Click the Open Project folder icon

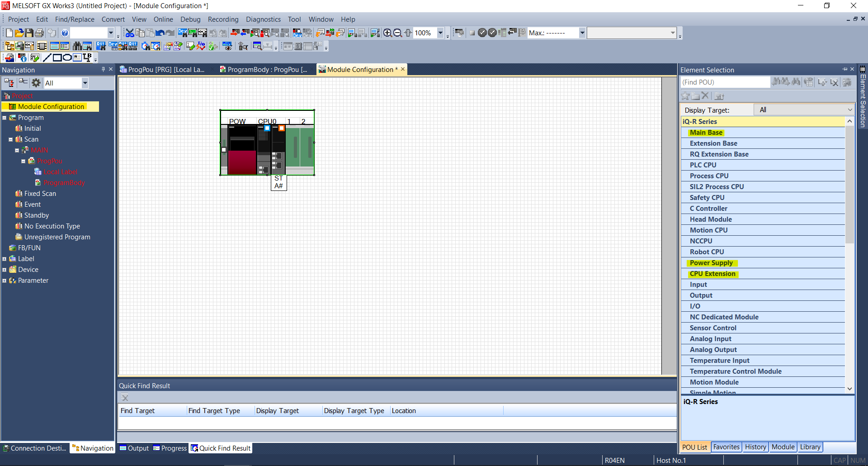[19, 33]
